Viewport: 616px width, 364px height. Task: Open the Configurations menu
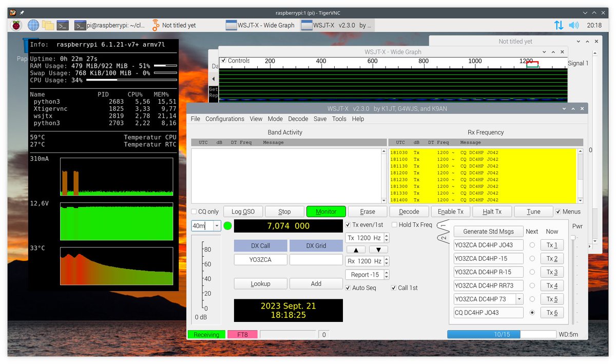tap(225, 119)
